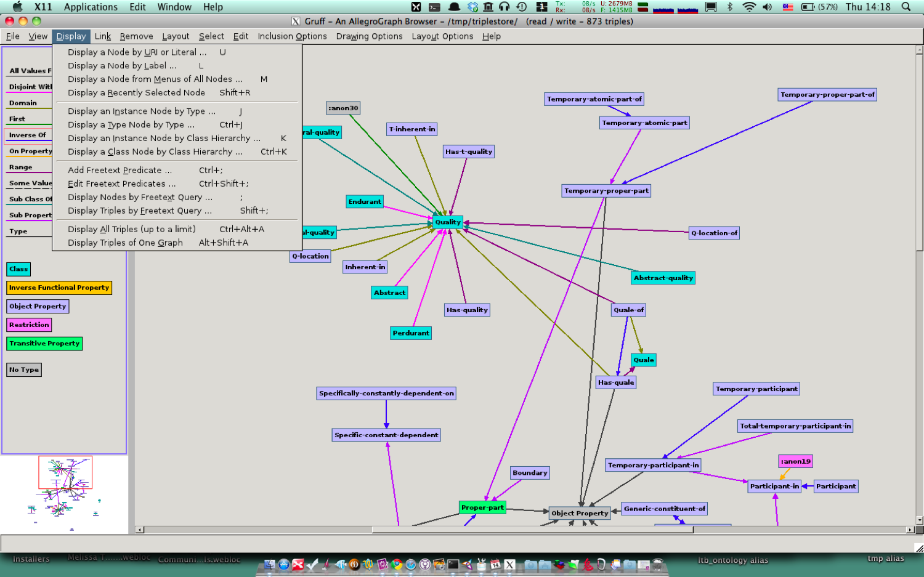Click the cyan Quality node in graph
Viewport: 924px width, 577px height.
click(448, 222)
